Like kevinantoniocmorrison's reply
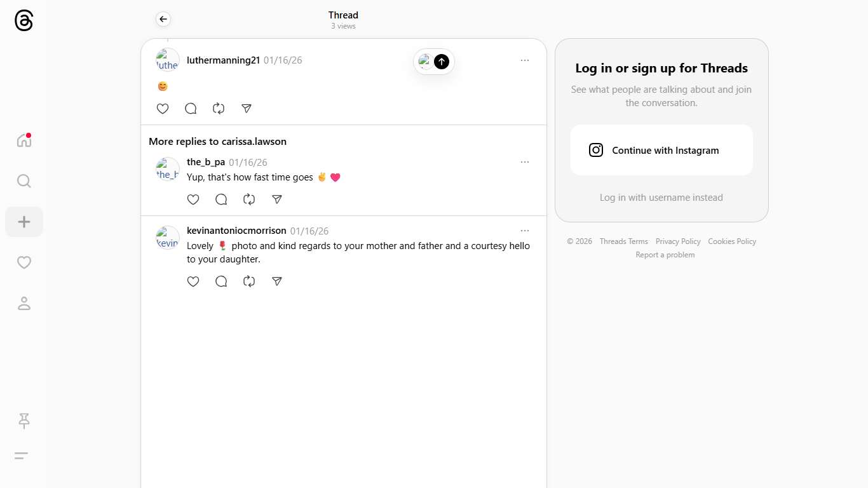Image resolution: width=868 pixels, height=488 pixels. pos(193,281)
